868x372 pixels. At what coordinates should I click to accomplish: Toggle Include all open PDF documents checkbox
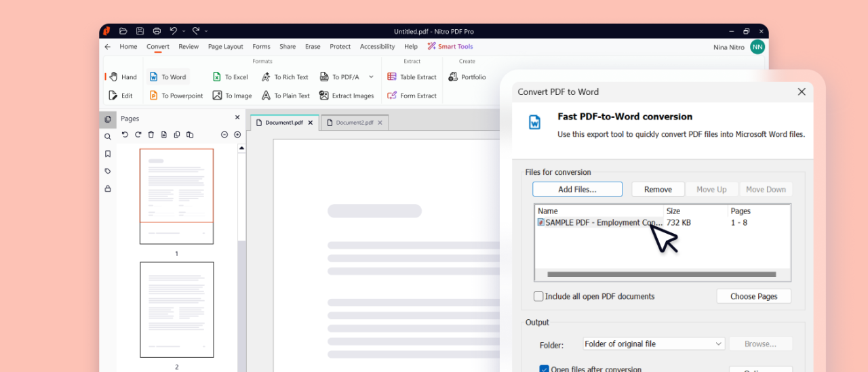point(538,296)
